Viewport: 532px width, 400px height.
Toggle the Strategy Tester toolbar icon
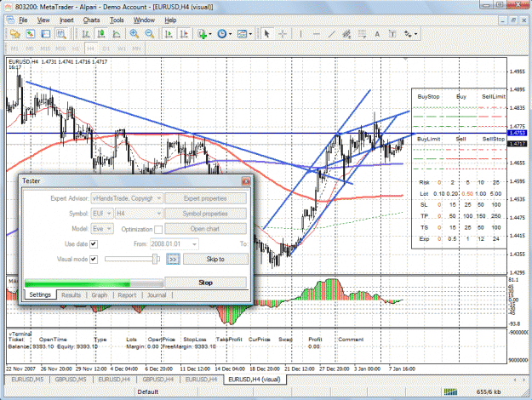pyautogui.click(x=61, y=34)
